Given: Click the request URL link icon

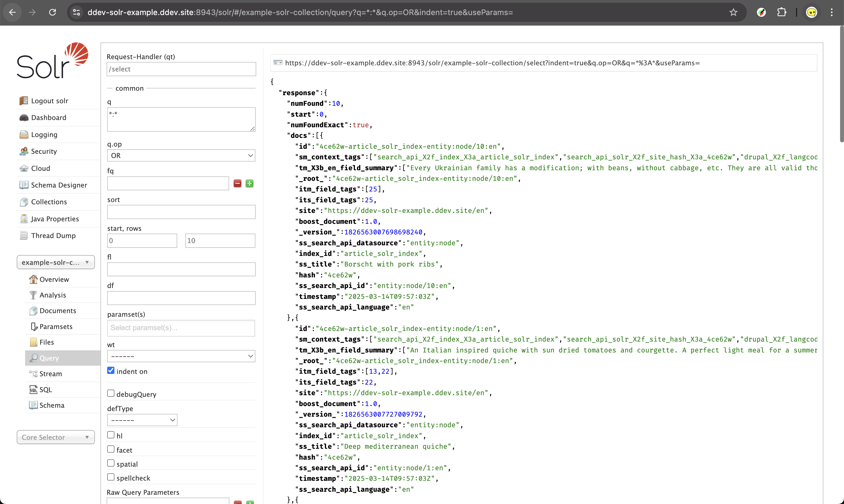Looking at the screenshot, I should (x=278, y=63).
